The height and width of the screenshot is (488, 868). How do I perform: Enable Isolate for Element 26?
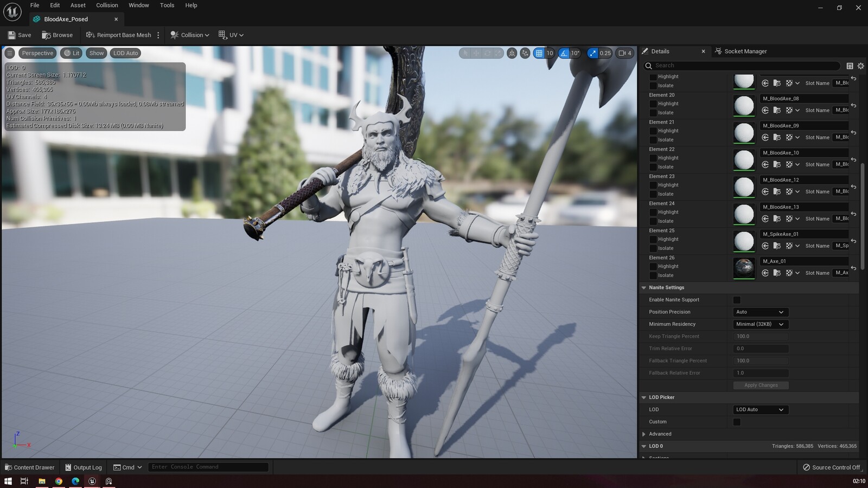[x=653, y=275]
